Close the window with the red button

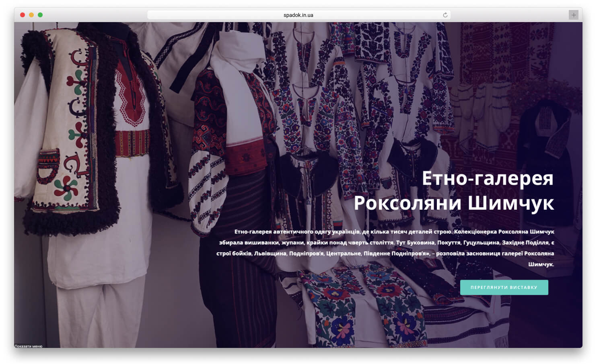point(23,15)
